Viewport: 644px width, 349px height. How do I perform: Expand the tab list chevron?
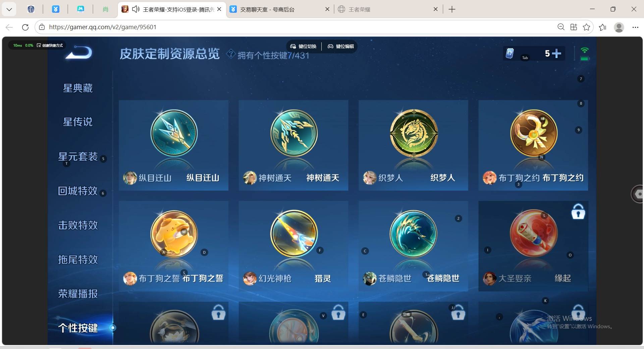(x=9, y=9)
